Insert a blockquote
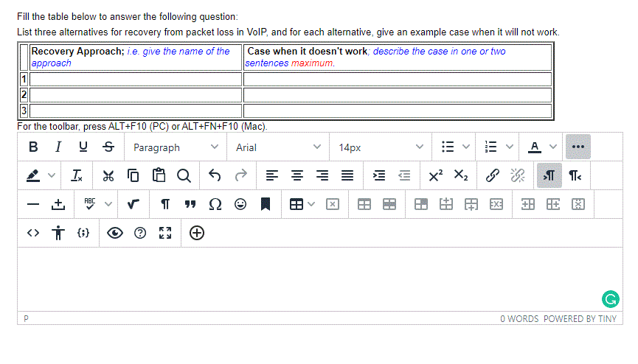Viewport: 638px width, 364px height. (x=190, y=204)
